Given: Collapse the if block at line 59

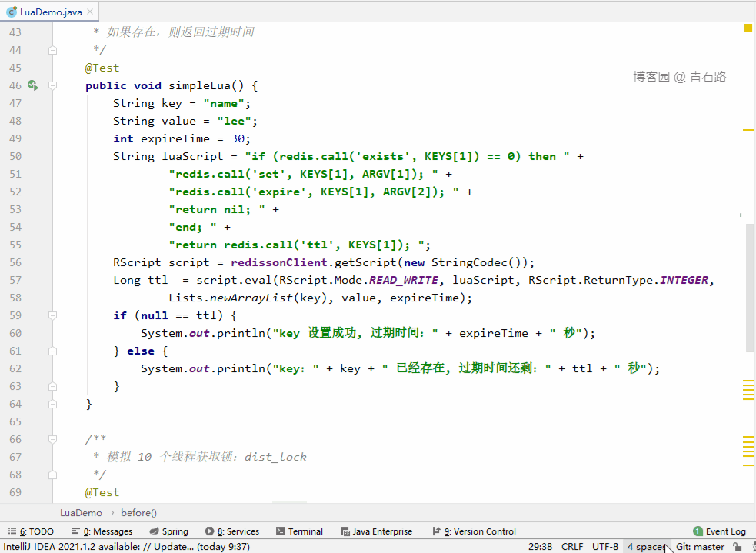Looking at the screenshot, I should coord(52,315).
